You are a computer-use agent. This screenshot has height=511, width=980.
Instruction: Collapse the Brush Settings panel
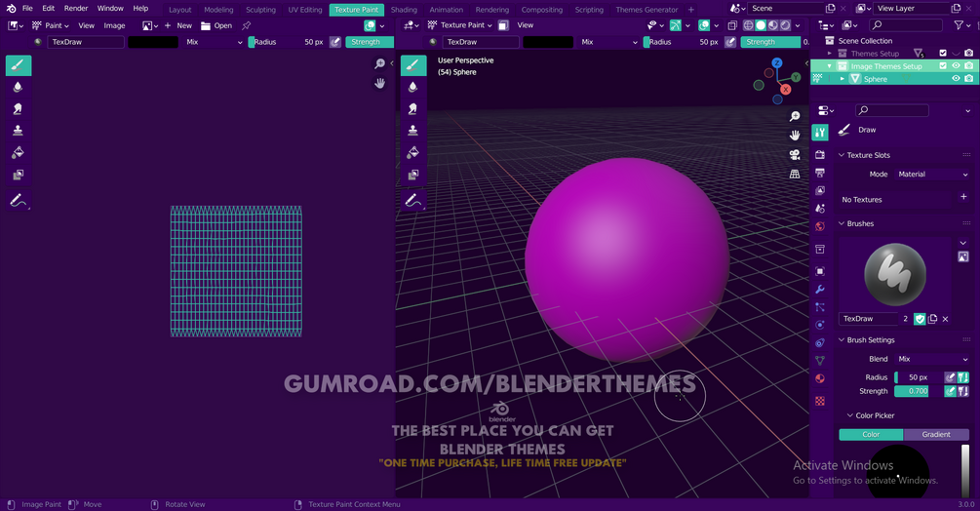click(x=841, y=339)
